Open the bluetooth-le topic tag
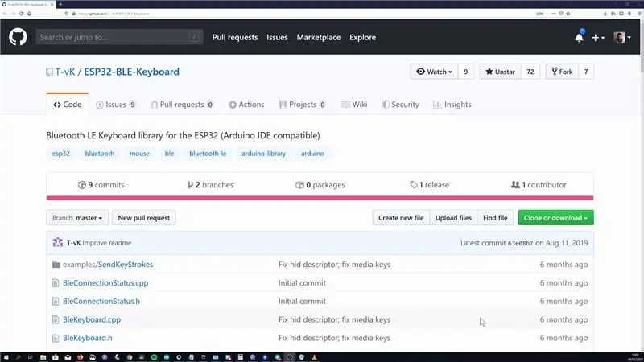This screenshot has height=362, width=644. point(208,154)
